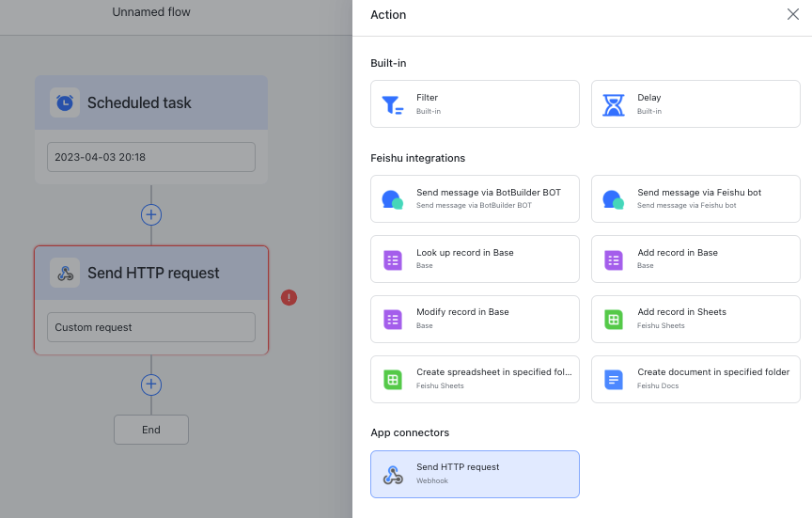Click the Filter funnel icon
812x518 pixels.
click(393, 104)
